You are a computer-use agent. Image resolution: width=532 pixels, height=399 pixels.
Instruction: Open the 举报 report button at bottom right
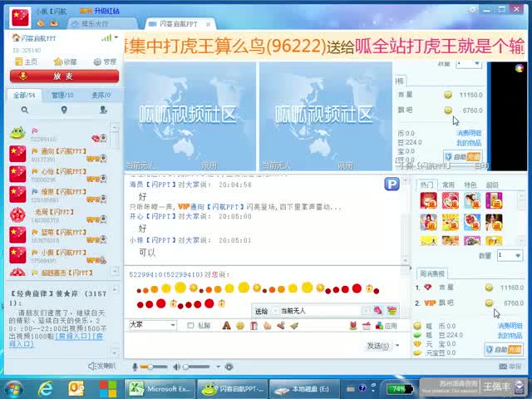pos(510,366)
